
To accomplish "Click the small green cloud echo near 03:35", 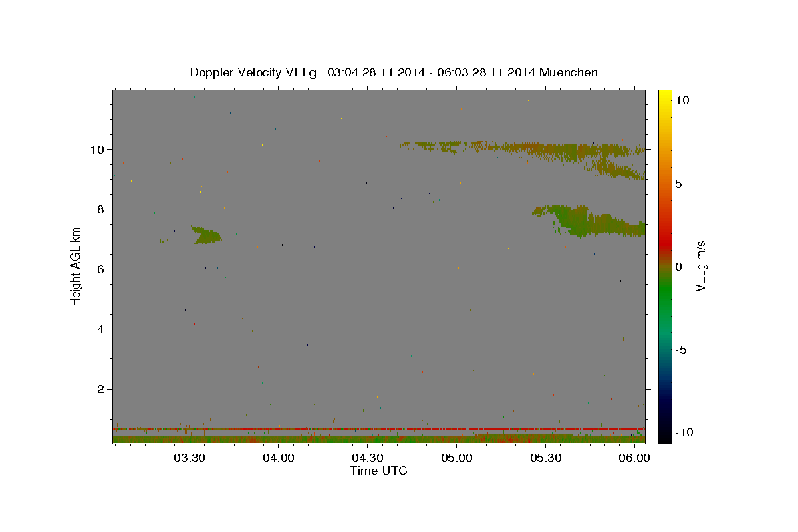I will click(x=207, y=235).
